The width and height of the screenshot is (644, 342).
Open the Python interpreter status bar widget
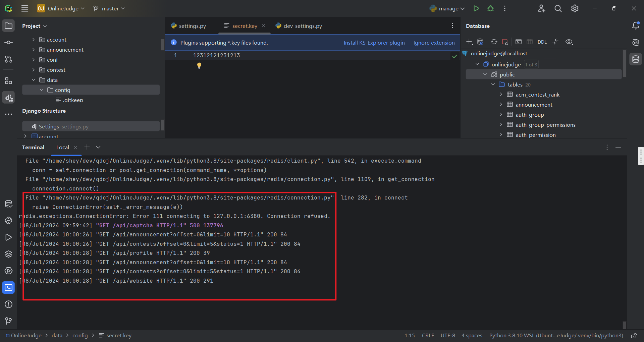coord(556,336)
